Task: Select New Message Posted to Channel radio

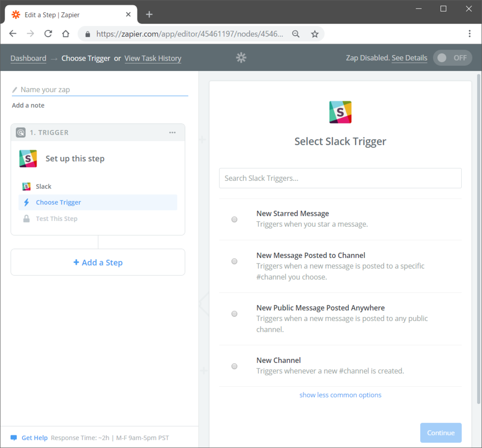Action: 234,261
